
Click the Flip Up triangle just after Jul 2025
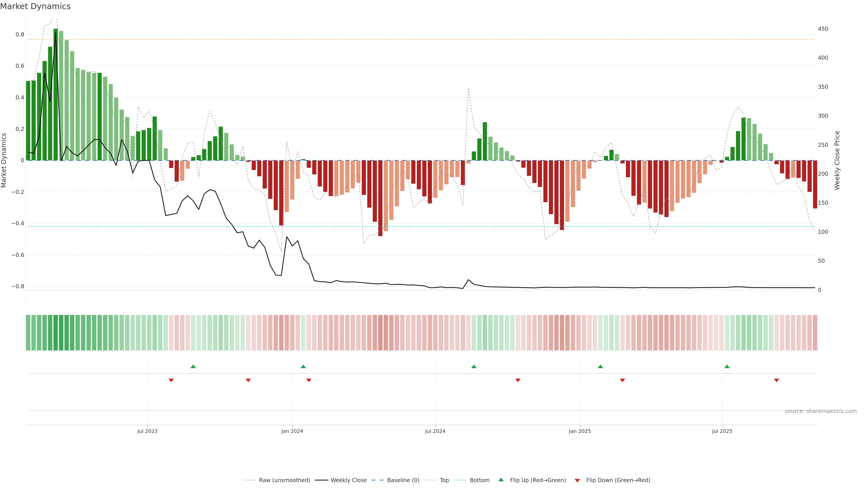(727, 366)
